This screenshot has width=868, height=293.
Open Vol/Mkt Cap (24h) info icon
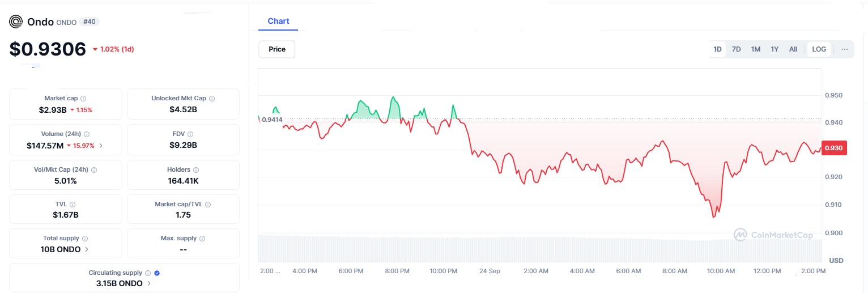click(94, 170)
